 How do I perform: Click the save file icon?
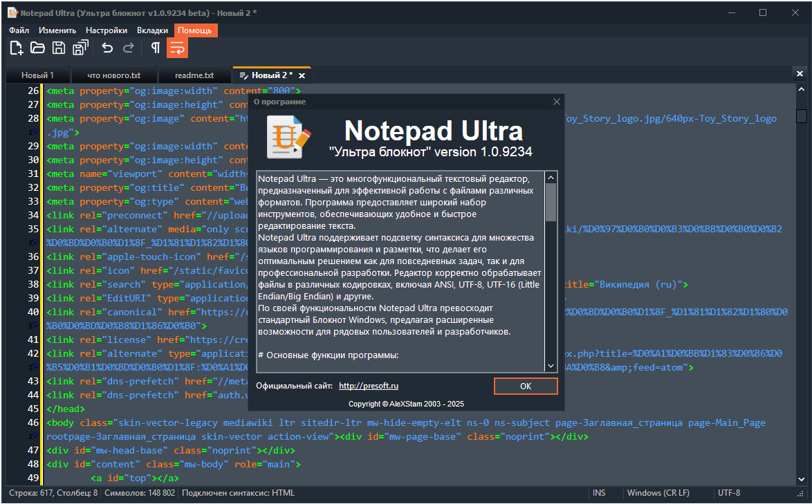point(59,48)
